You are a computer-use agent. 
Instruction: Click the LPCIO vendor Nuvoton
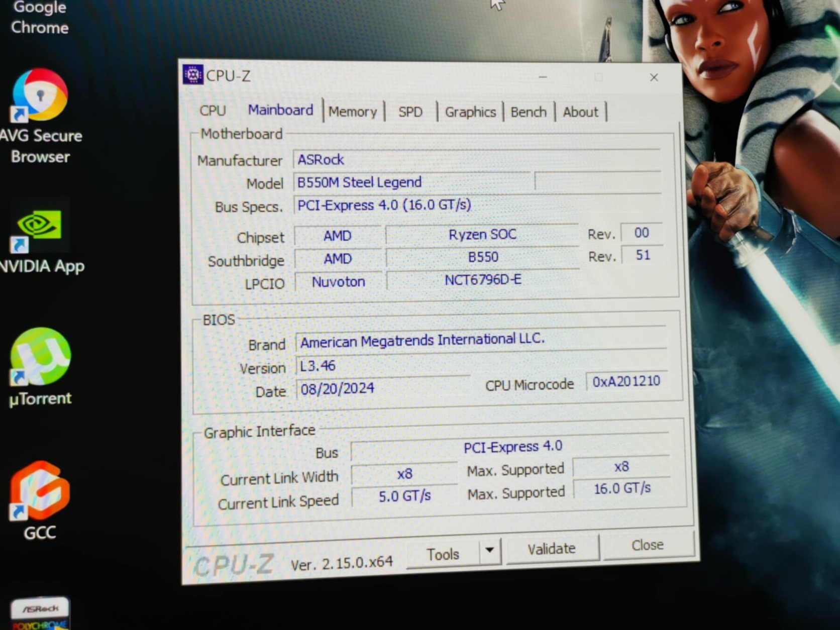tap(339, 281)
